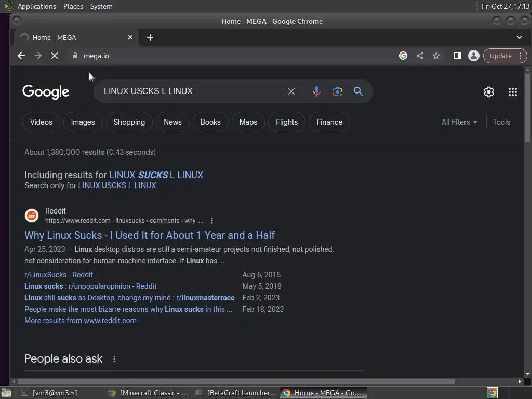
Task: Click More results from www.reddit.com
Action: coord(81,321)
